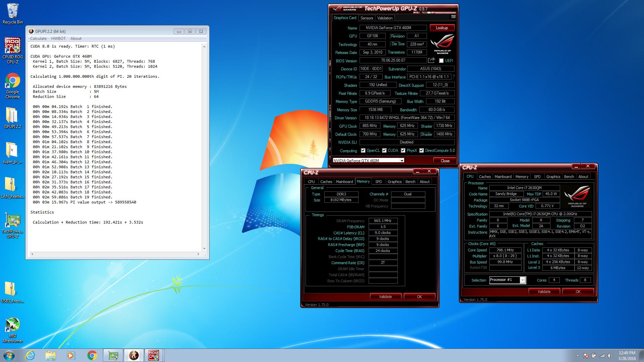
Task: Click the BIOS Version value 70.06.25.00.07
Action: (393, 60)
